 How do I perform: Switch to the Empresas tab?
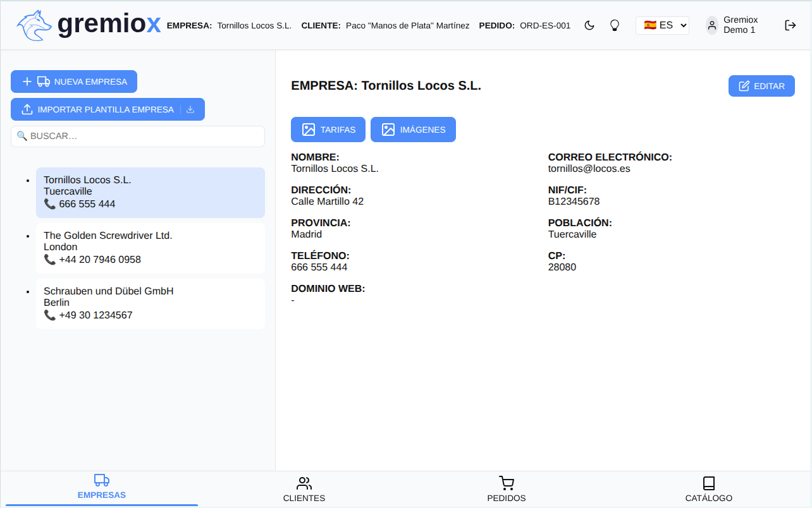click(102, 488)
